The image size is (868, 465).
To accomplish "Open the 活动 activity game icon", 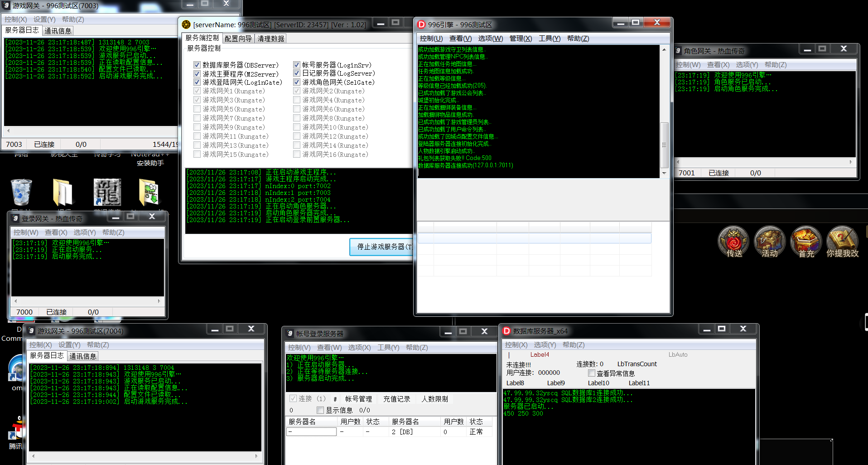I will [x=769, y=242].
